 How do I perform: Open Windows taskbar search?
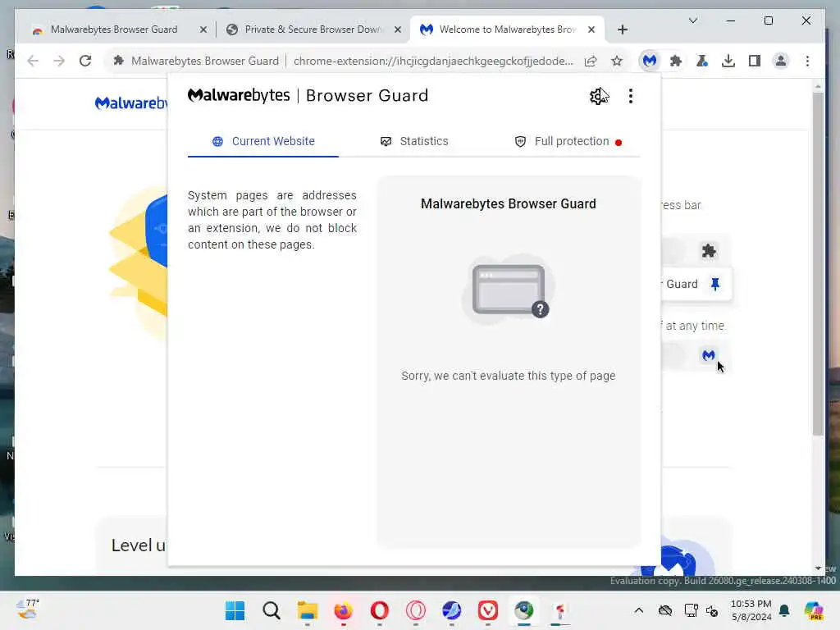tap(271, 610)
